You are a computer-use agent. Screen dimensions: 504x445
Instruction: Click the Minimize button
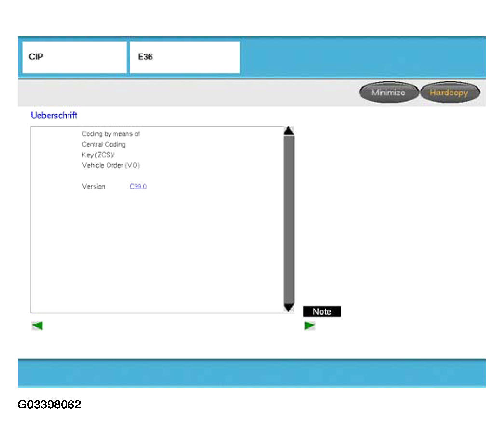click(x=388, y=93)
